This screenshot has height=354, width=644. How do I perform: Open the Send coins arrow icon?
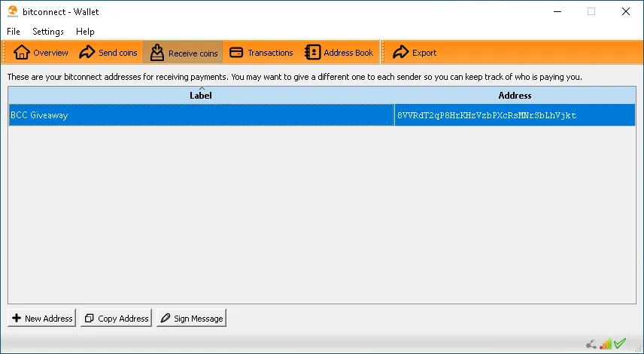(x=87, y=52)
